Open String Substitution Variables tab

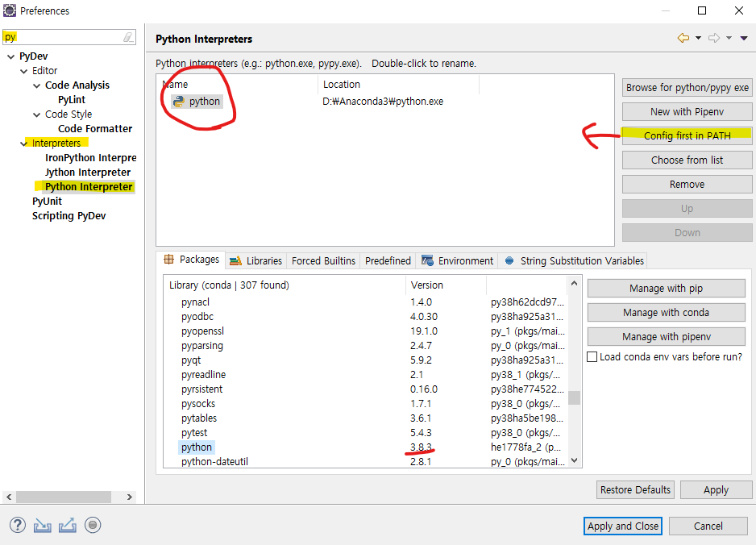click(574, 261)
